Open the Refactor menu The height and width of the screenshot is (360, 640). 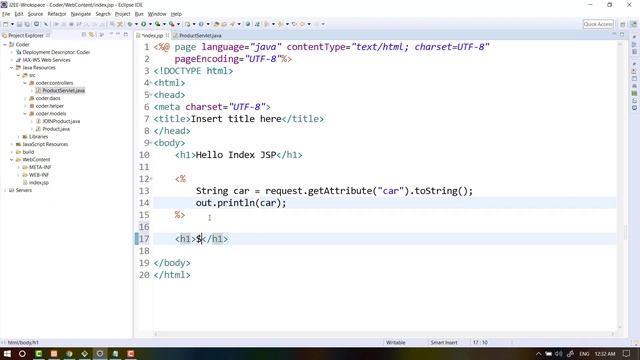point(57,14)
